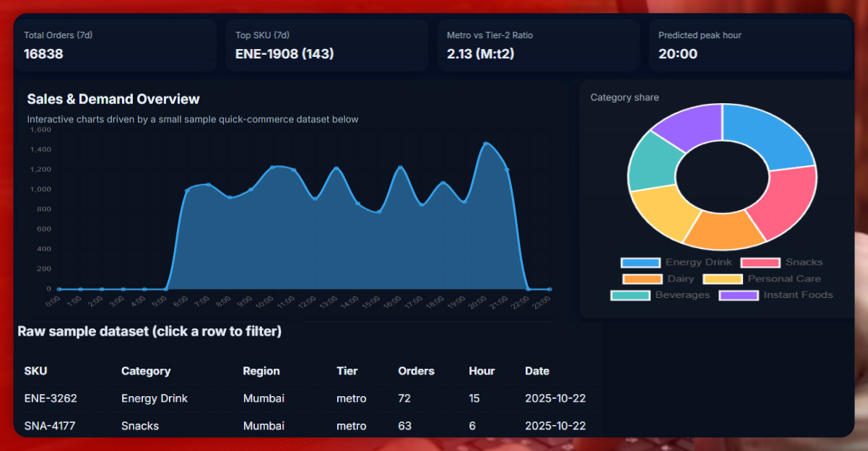
Task: Disable Instant Foods in the chart legend
Action: pyautogui.click(x=739, y=295)
